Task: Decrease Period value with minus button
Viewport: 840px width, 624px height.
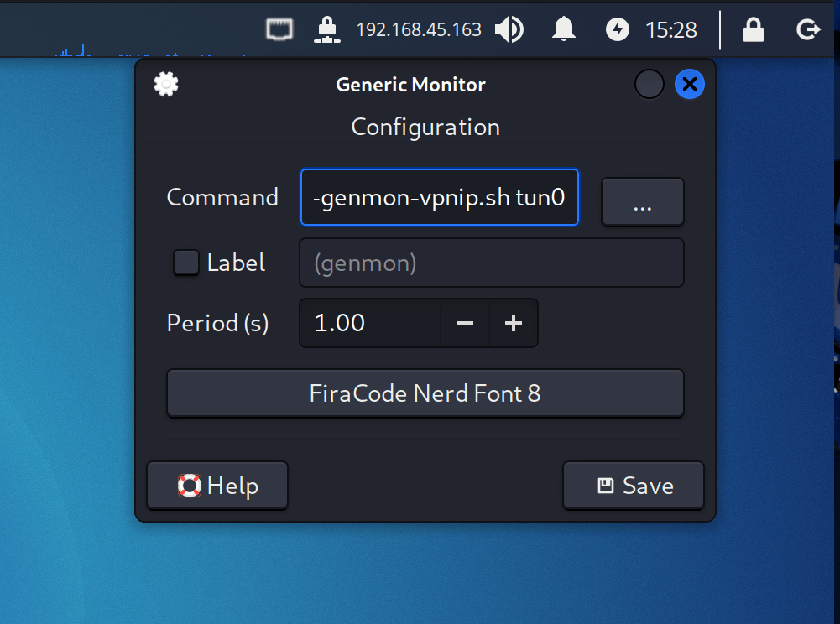Action: [x=464, y=323]
